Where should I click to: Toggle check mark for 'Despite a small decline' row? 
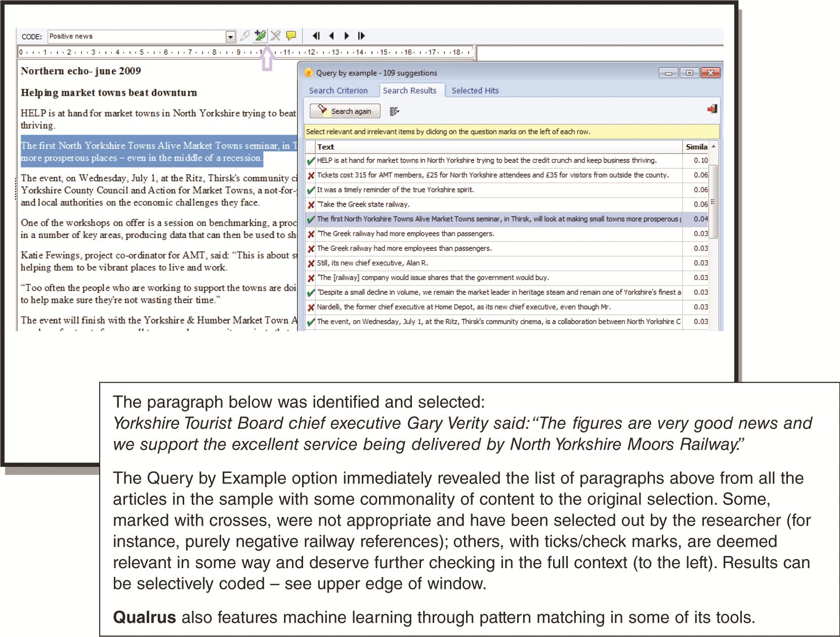(x=311, y=293)
